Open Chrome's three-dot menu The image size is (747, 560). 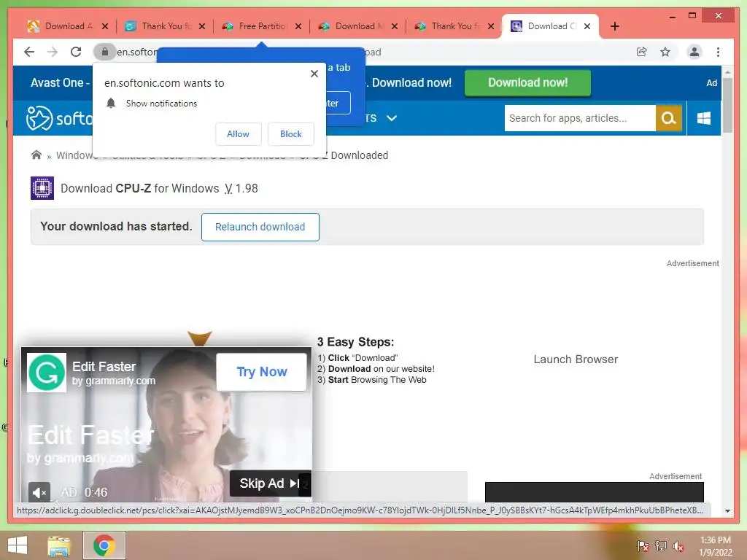[x=718, y=52]
